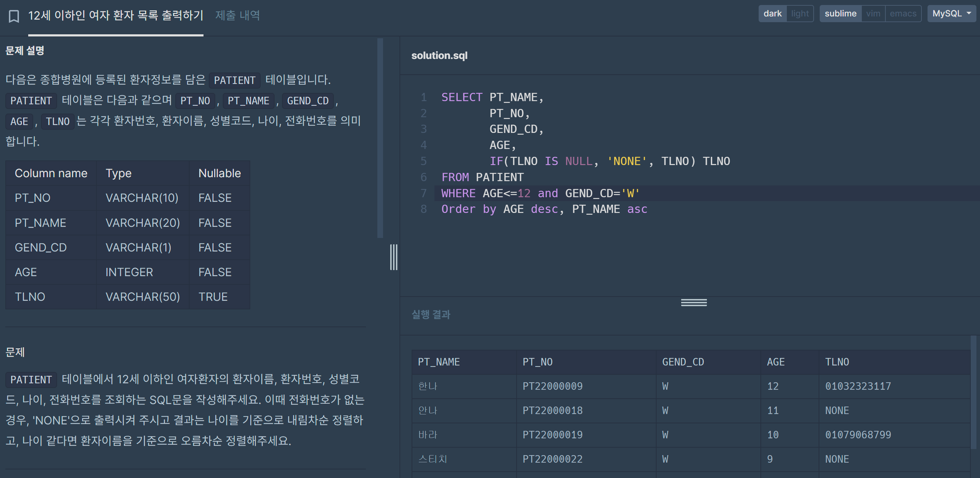This screenshot has width=980, height=478.
Task: Select the 12세 이하인 여자 환자 problem tab
Action: tap(116, 15)
